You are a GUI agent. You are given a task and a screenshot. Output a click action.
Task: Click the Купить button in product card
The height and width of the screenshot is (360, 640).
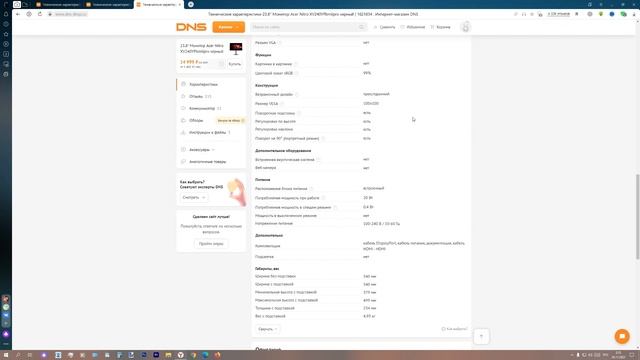[235, 64]
